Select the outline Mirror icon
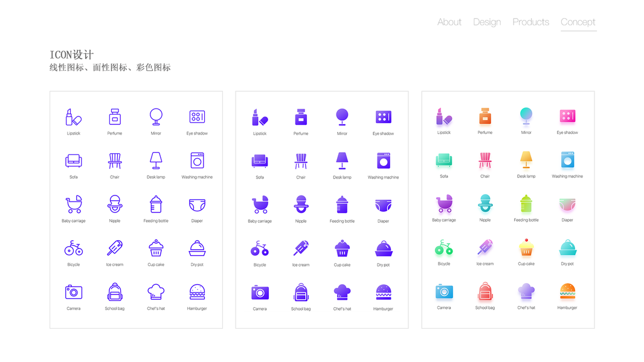The width and height of the screenshot is (644, 362). (x=156, y=117)
